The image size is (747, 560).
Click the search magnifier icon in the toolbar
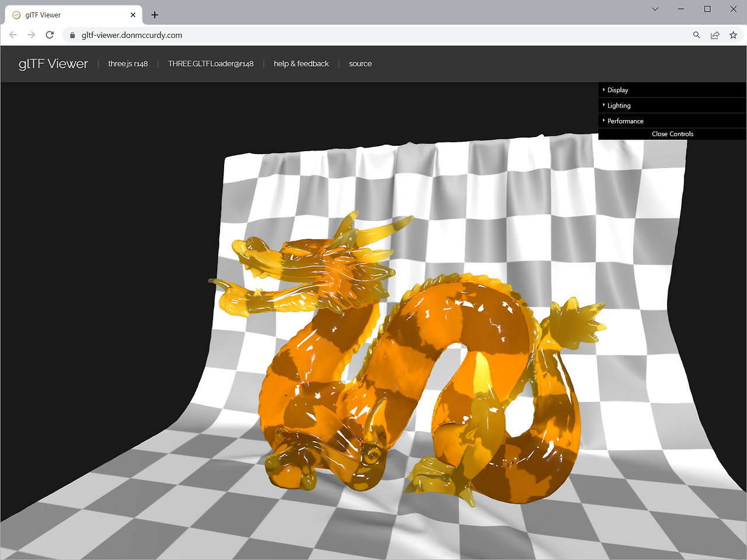point(696,35)
